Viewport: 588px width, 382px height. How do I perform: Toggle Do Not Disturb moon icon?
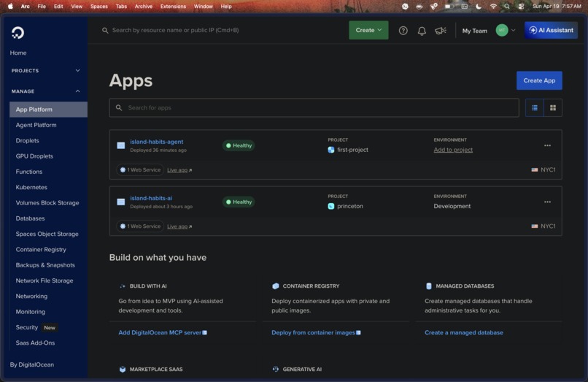[479, 7]
